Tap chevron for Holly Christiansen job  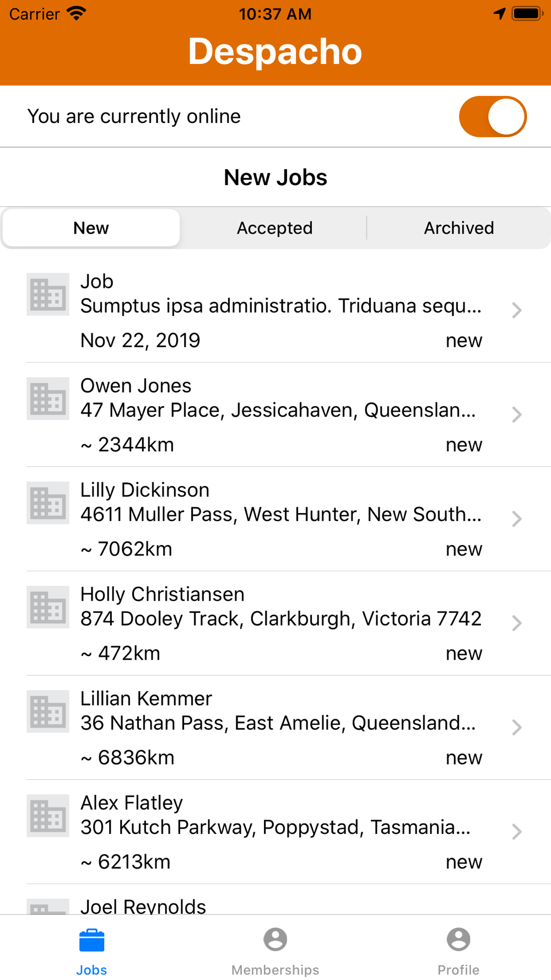pyautogui.click(x=516, y=623)
